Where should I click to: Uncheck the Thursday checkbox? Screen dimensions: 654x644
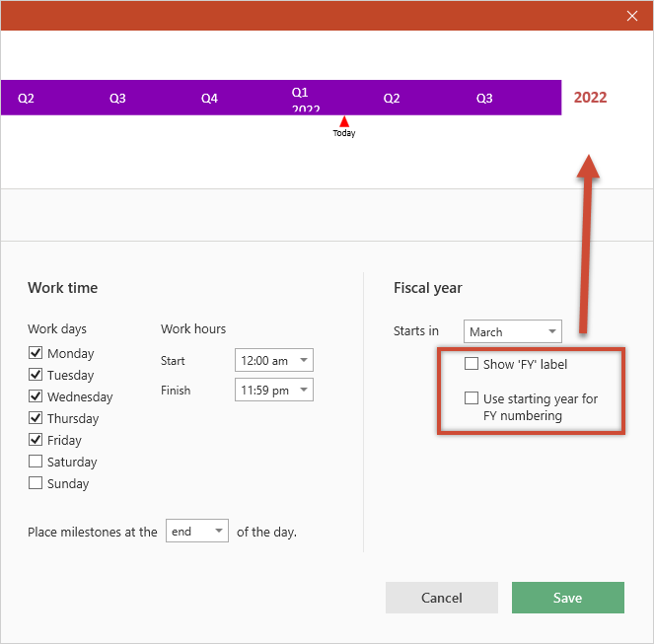click(x=36, y=418)
